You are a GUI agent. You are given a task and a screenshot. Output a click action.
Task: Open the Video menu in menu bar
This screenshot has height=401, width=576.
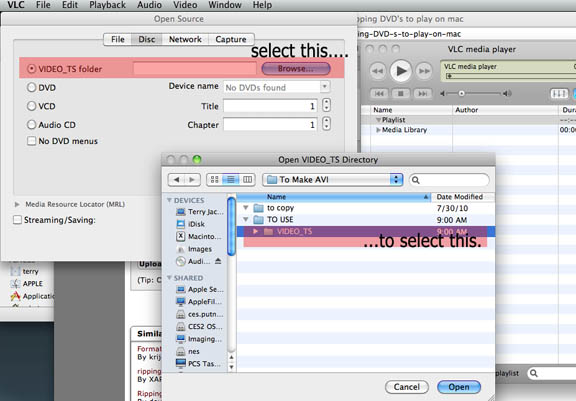point(185,5)
